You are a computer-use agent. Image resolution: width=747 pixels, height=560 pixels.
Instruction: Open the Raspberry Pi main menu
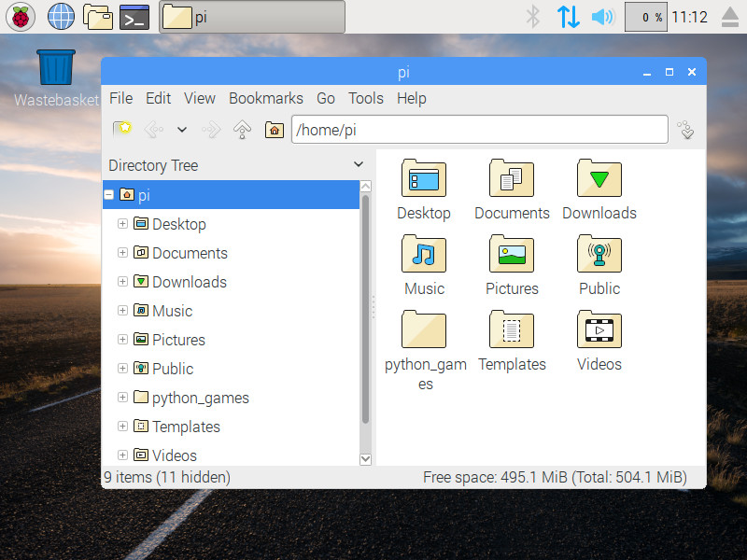[21, 17]
